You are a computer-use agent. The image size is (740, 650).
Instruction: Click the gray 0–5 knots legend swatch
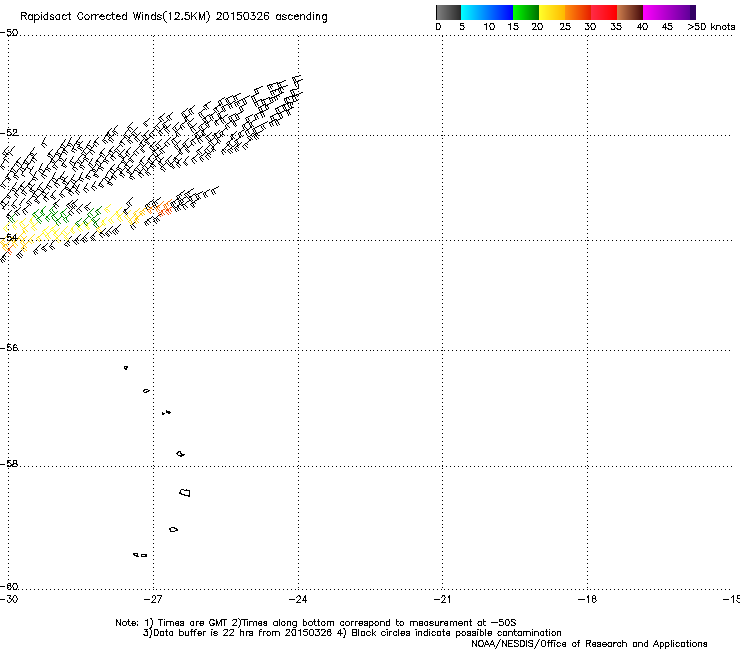click(448, 12)
